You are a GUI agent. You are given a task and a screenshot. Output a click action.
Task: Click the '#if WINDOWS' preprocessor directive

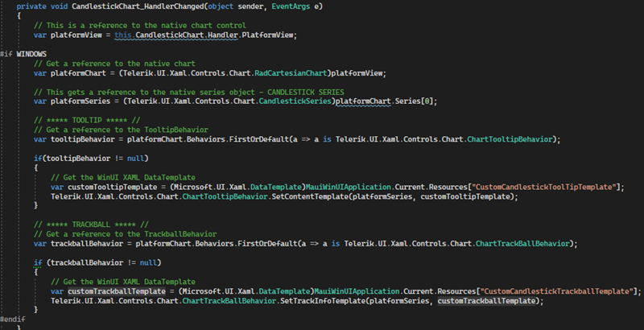pos(23,54)
